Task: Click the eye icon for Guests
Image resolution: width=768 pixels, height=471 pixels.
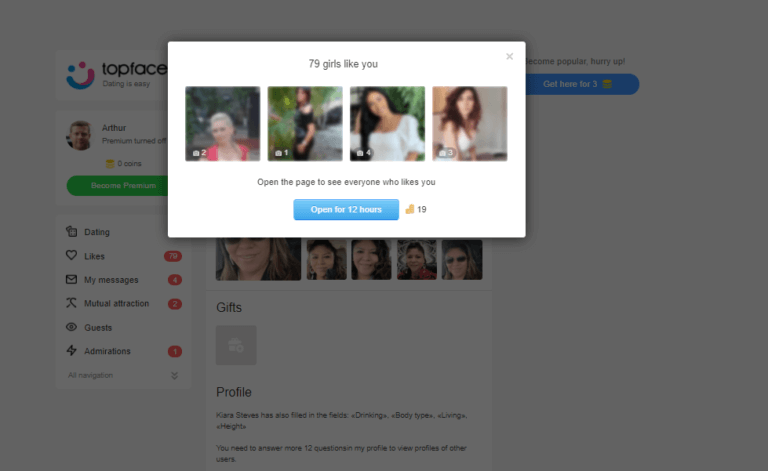Action: click(x=71, y=328)
